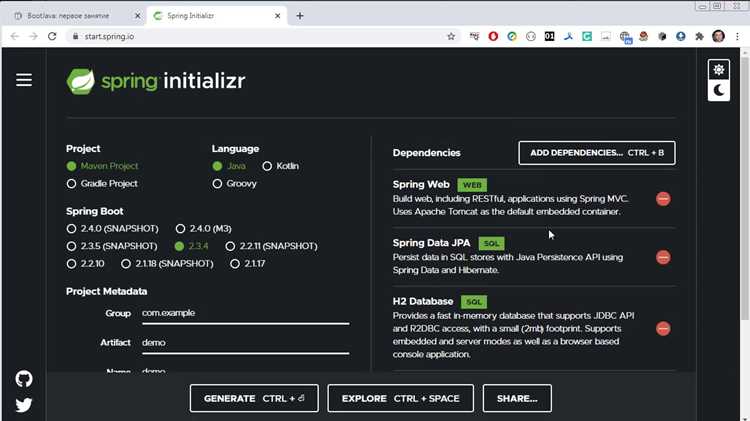Select Maven Project radio button

tap(71, 166)
